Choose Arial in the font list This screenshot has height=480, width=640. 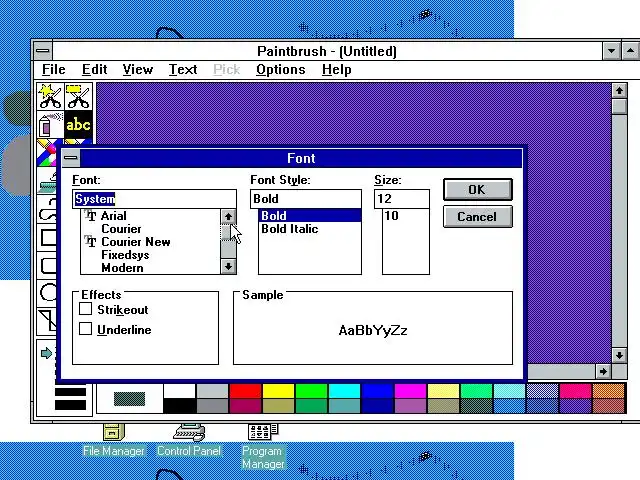pos(151,216)
